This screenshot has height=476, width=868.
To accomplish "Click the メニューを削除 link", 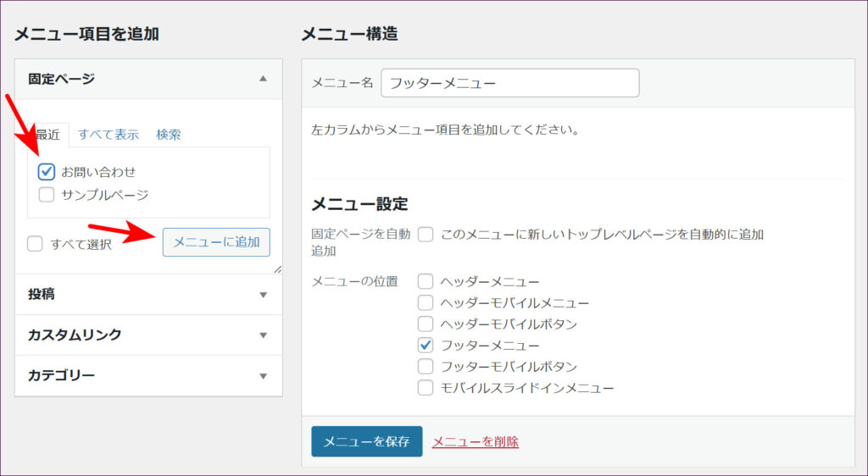I will pos(475,441).
